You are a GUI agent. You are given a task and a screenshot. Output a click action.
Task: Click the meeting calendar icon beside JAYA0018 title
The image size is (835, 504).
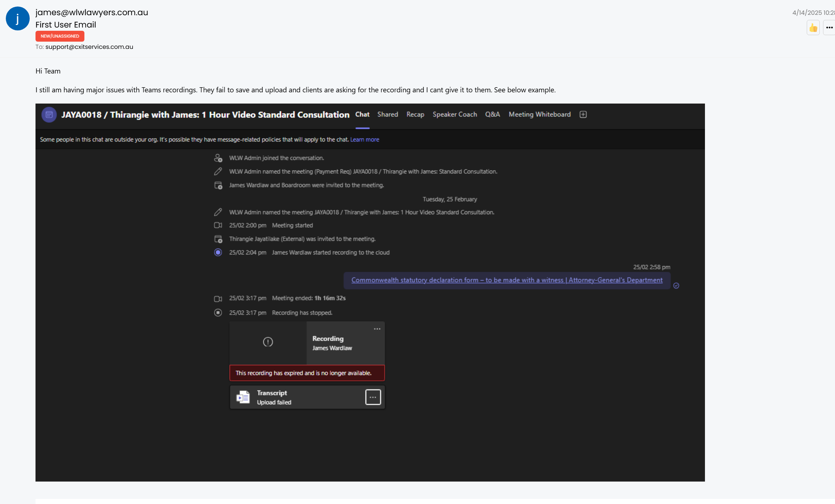click(x=49, y=115)
